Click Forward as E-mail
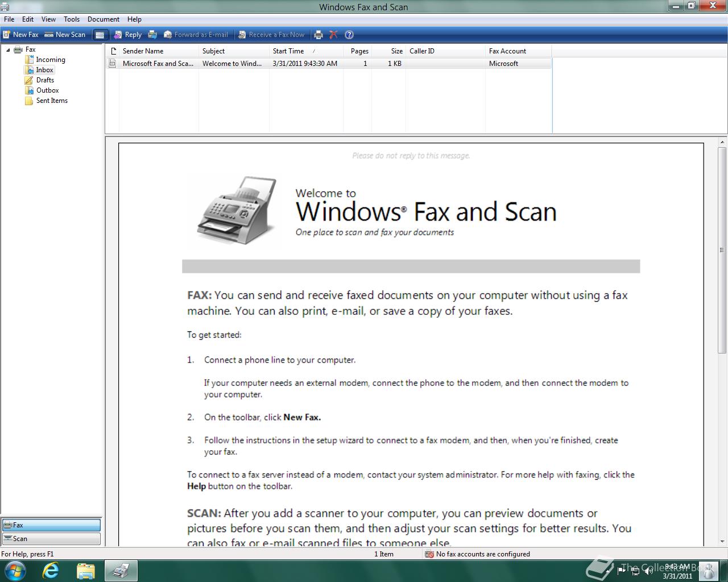Screen dimensions: 728x582 point(196,35)
